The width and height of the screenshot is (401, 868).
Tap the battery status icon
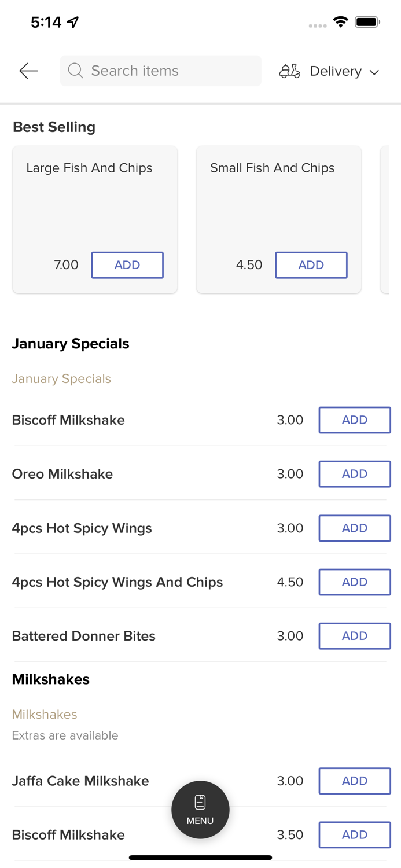[x=367, y=22]
